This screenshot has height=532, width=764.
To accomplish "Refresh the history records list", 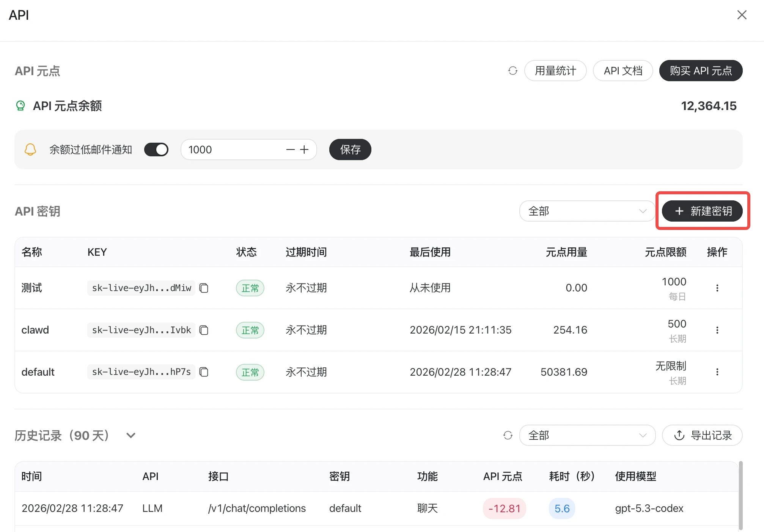I will click(x=508, y=435).
